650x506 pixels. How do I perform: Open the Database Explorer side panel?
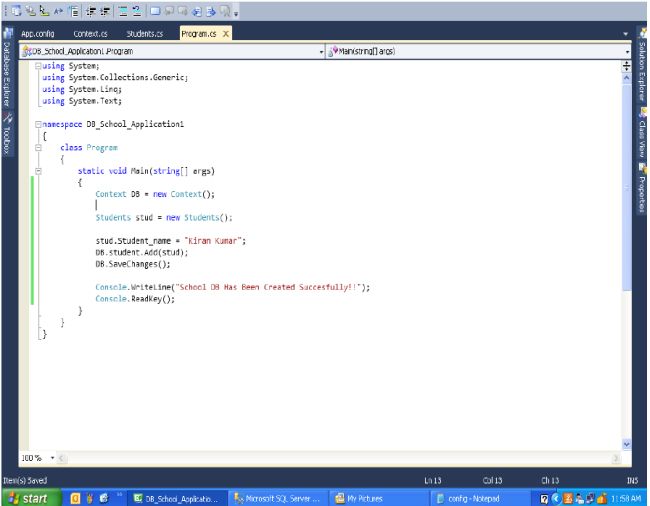[x=7, y=67]
